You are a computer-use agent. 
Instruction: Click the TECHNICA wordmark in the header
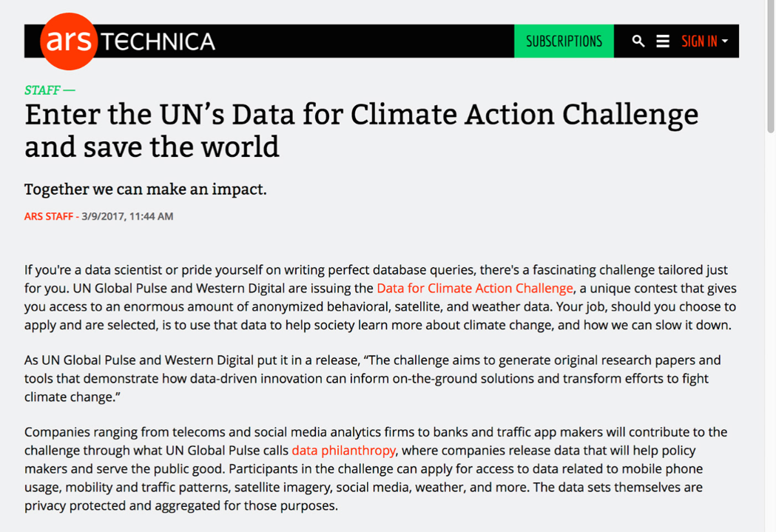pyautogui.click(x=159, y=41)
